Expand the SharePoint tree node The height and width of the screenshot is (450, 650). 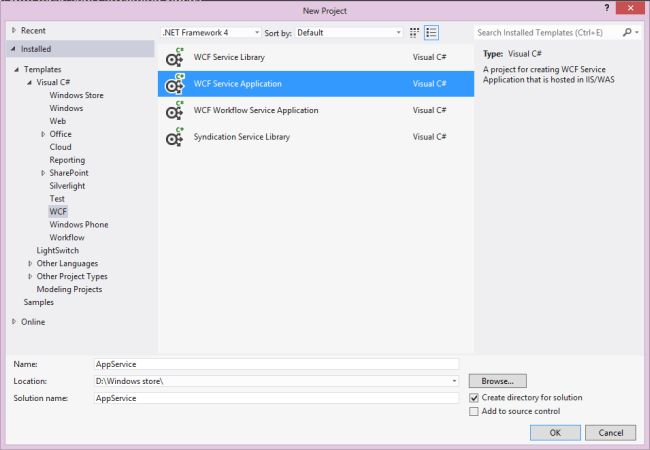coord(43,173)
